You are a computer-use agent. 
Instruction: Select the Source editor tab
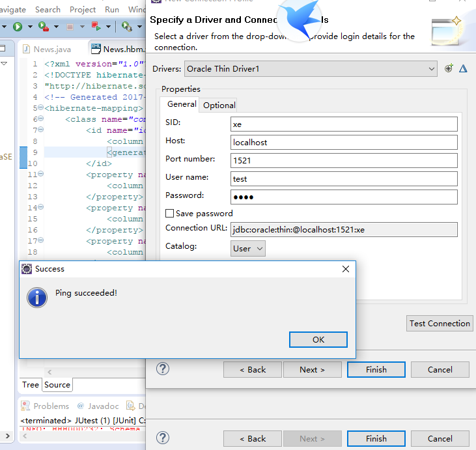pyautogui.click(x=57, y=385)
